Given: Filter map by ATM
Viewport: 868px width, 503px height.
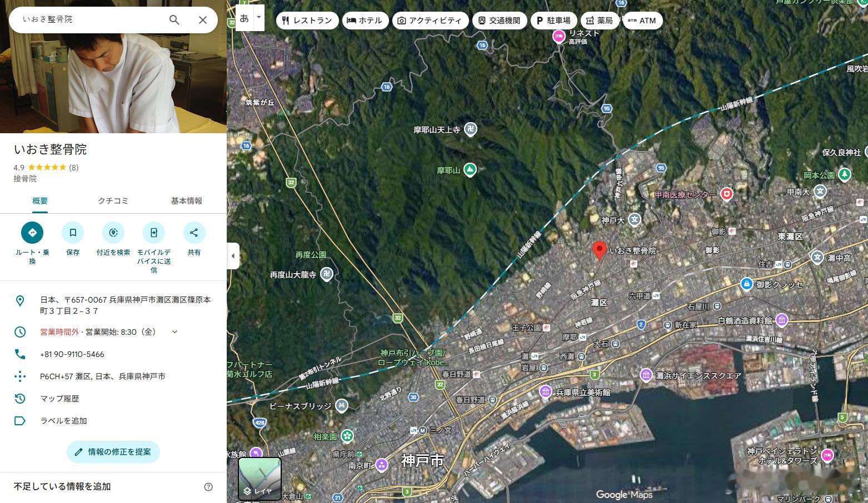Looking at the screenshot, I should 642,21.
